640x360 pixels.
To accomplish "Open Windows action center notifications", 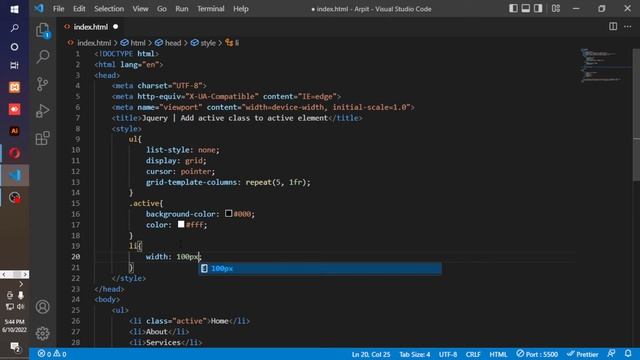I will pyautogui.click(x=14, y=347).
